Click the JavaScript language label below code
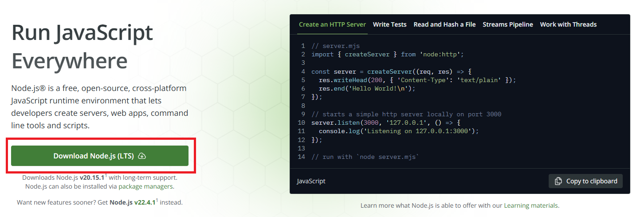Viewport: 644px width, 217px height. [311, 181]
